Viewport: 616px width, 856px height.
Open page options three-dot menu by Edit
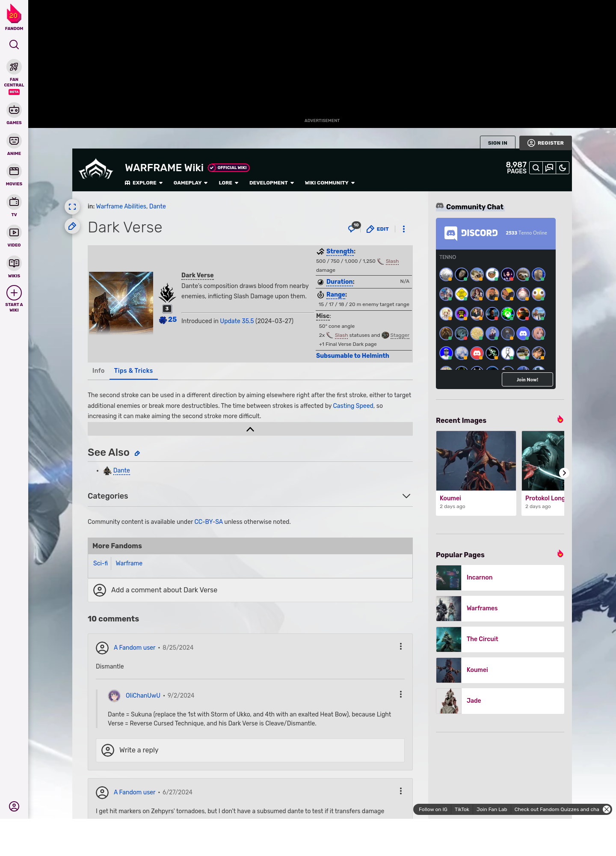tap(404, 229)
